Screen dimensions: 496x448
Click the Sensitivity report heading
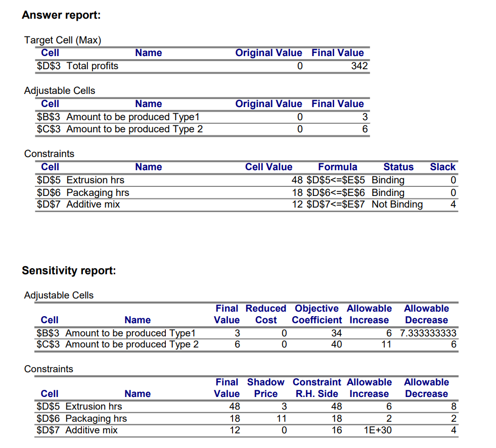(x=69, y=270)
